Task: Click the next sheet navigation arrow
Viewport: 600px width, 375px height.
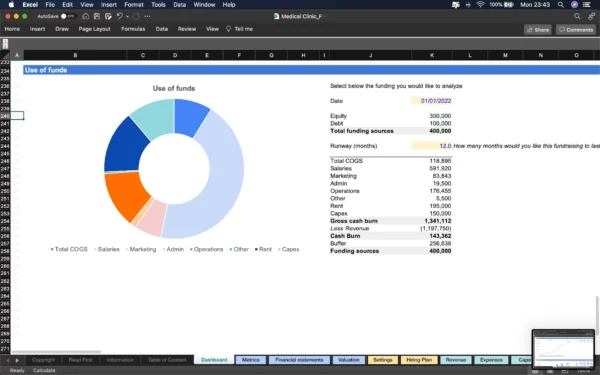Action: tap(17, 360)
